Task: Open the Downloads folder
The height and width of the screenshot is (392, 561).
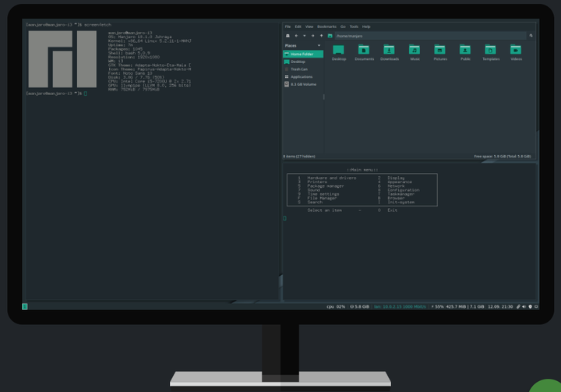Action: click(x=390, y=53)
